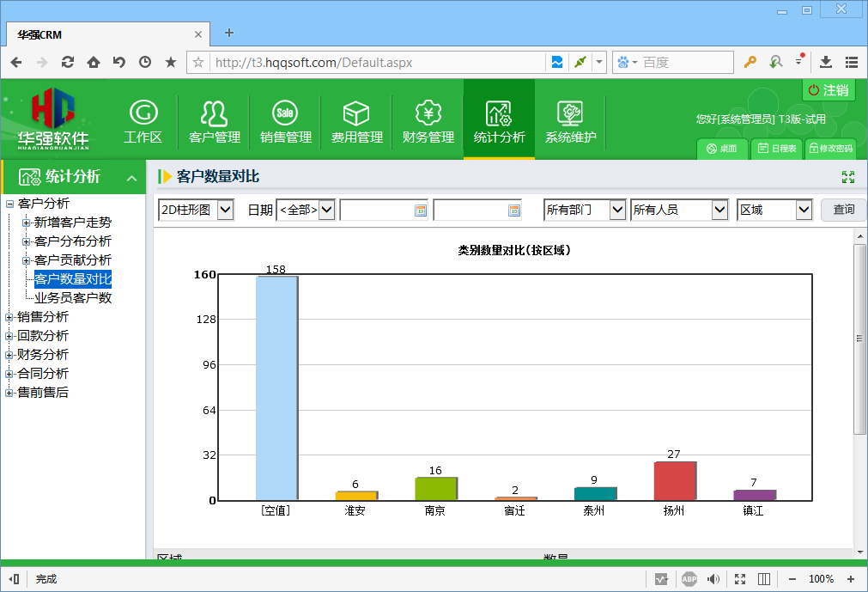Click the end date input field
The image size is (868, 592).
[477, 210]
